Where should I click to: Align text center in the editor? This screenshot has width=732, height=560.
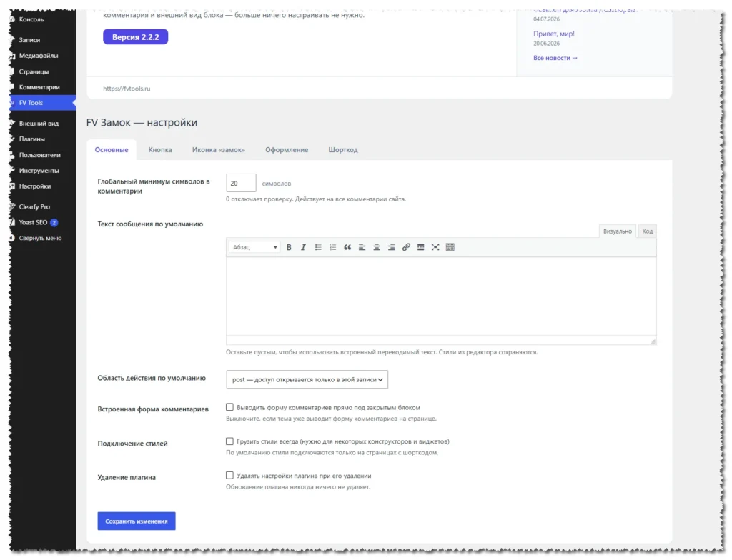377,247
